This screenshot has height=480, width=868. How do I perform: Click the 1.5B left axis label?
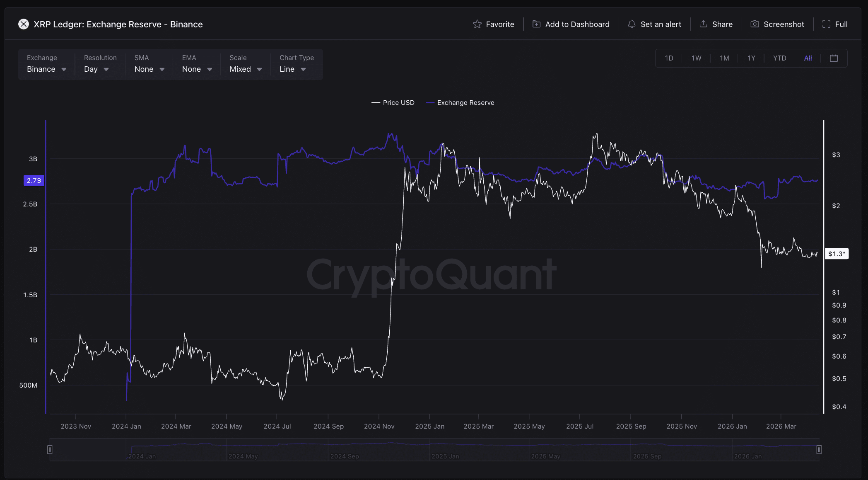30,295
